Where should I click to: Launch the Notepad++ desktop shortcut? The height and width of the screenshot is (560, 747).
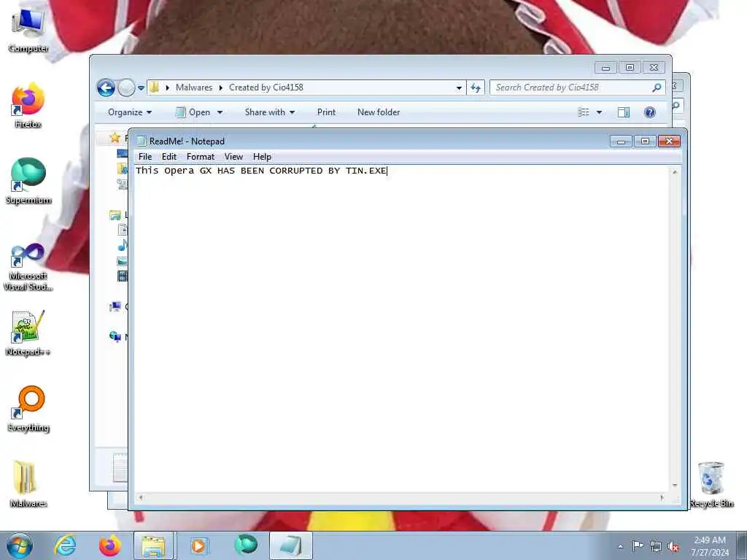28,333
